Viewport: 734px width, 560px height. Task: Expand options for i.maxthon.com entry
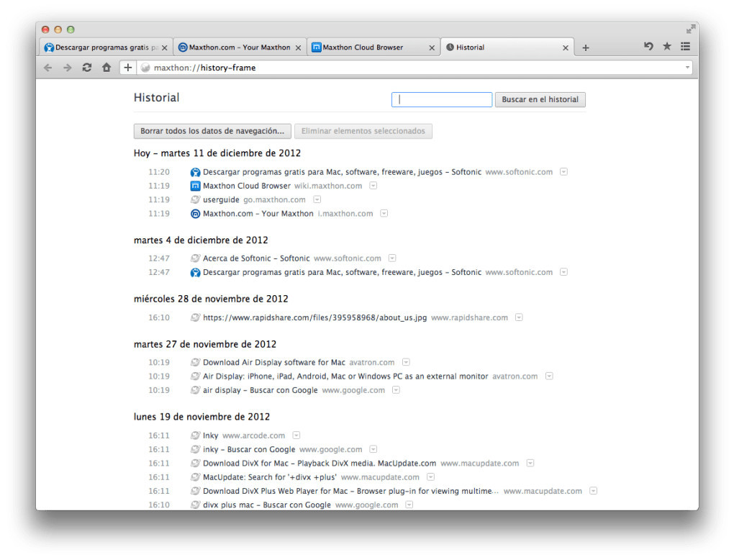click(x=384, y=213)
